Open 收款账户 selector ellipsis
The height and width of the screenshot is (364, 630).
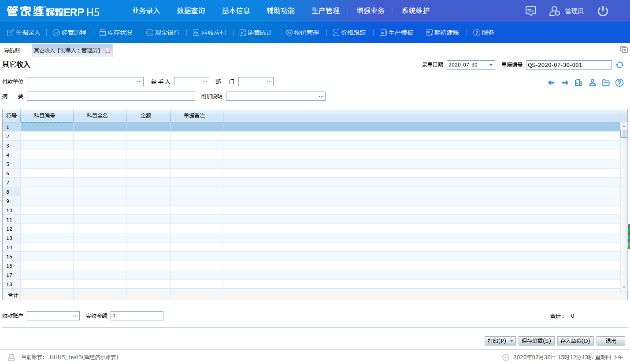(75, 316)
